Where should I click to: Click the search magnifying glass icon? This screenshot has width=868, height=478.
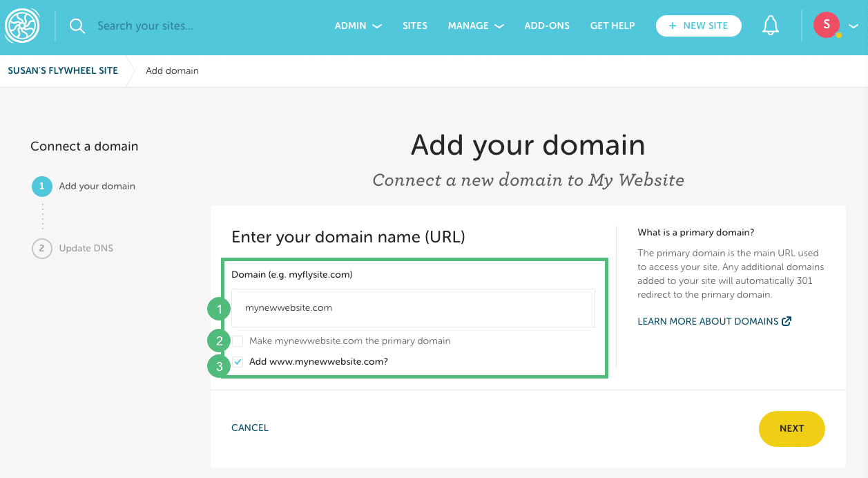[77, 26]
